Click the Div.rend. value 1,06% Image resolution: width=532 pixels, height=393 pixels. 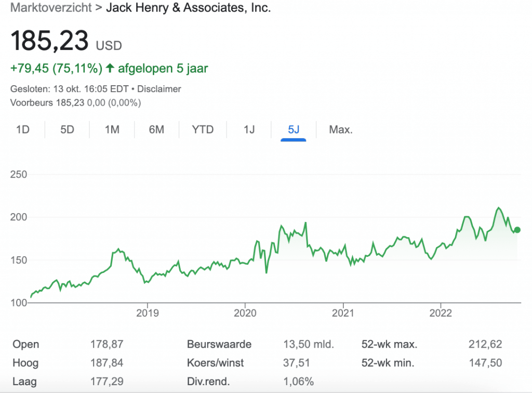pyautogui.click(x=298, y=382)
